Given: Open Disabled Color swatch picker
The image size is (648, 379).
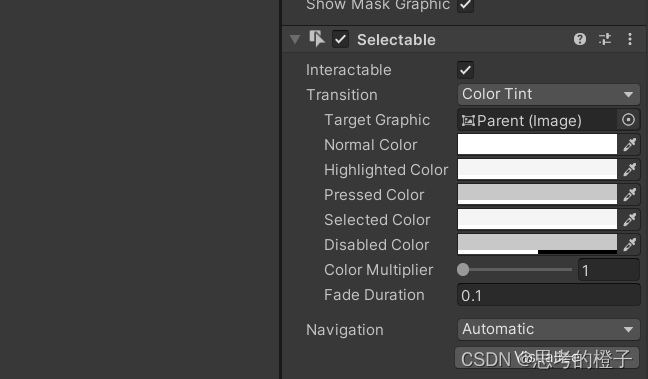Looking at the screenshot, I should [x=537, y=244].
